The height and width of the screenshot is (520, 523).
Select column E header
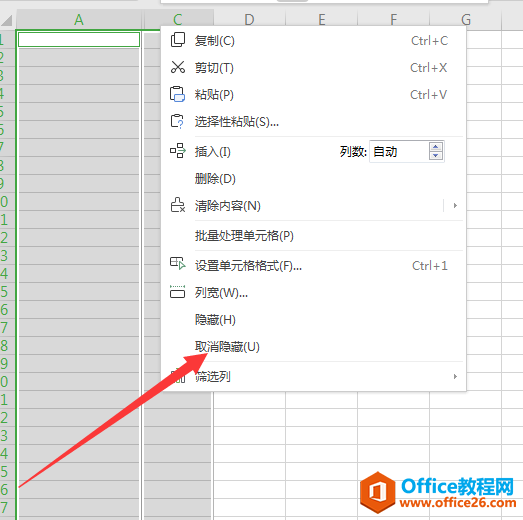coord(322,20)
